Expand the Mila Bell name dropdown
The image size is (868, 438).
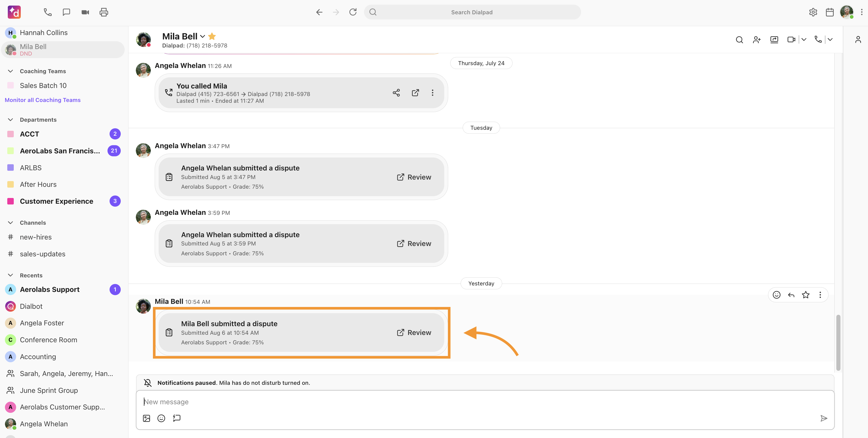[202, 36]
